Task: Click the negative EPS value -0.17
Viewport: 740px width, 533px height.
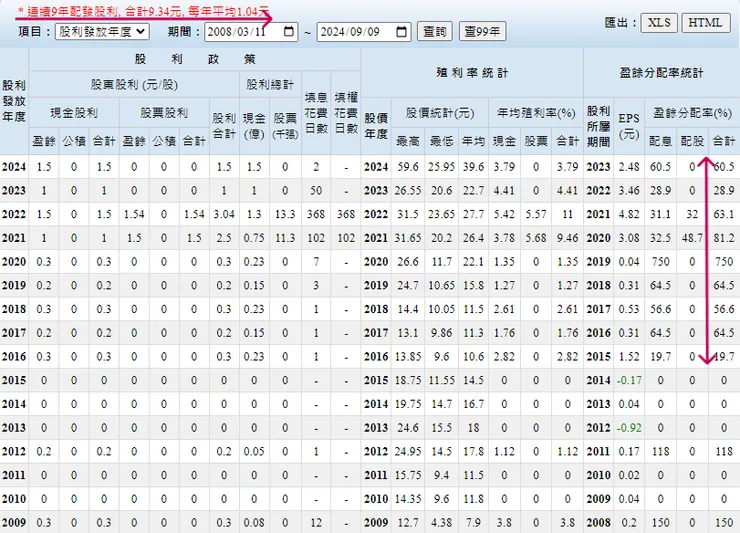Action: [629, 380]
